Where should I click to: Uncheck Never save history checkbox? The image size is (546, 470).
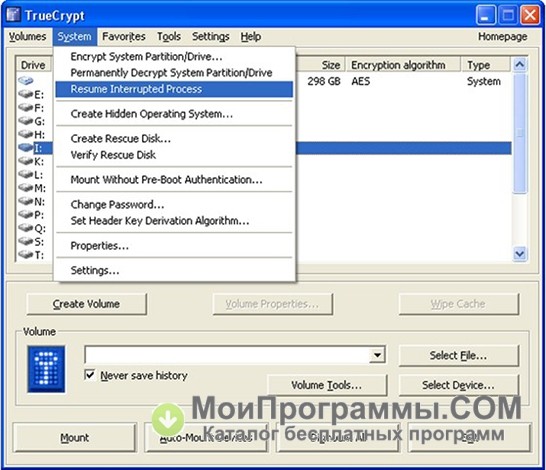(x=90, y=375)
